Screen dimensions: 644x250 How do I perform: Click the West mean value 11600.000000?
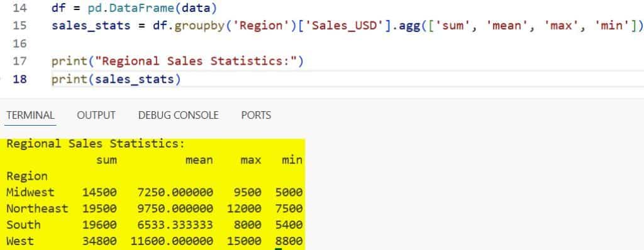point(172,241)
